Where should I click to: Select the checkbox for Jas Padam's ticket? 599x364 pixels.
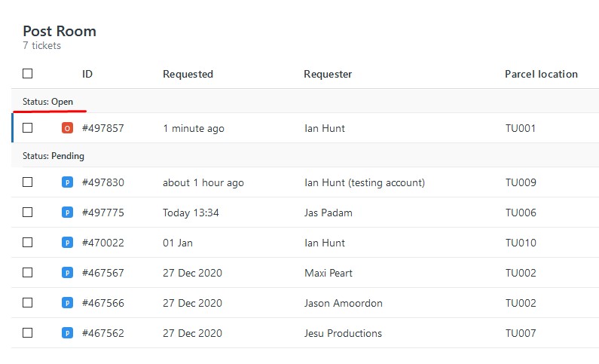tap(28, 213)
